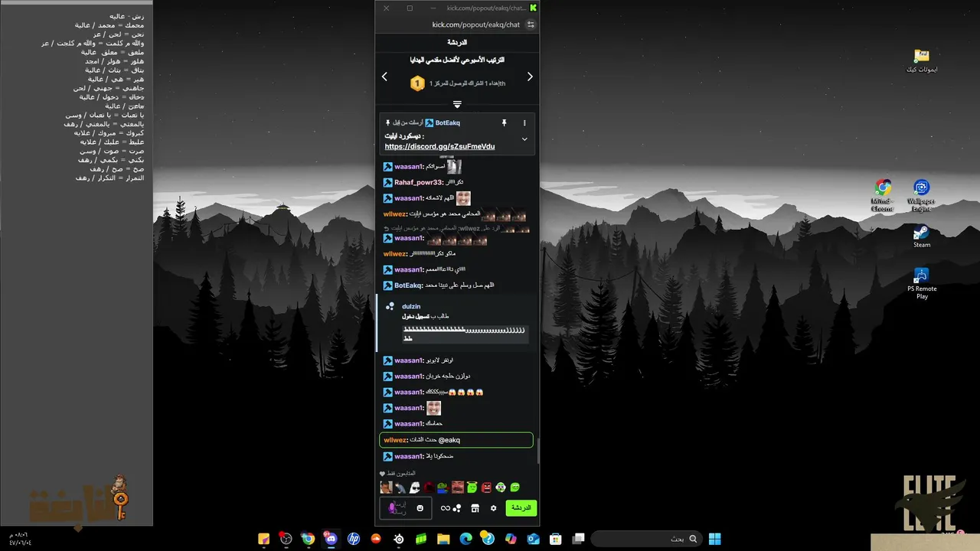The width and height of the screenshot is (980, 551).
Task: Open HP app from taskbar
Action: (x=354, y=539)
